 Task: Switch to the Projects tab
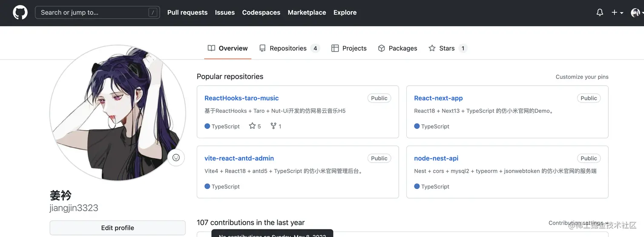click(349, 48)
